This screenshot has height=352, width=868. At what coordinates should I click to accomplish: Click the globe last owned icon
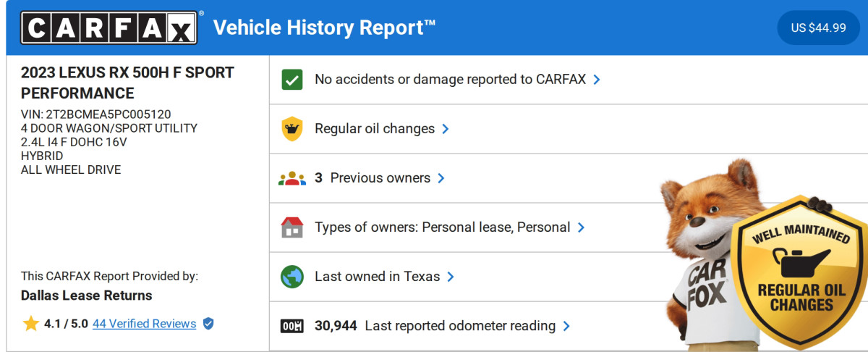[x=292, y=277]
